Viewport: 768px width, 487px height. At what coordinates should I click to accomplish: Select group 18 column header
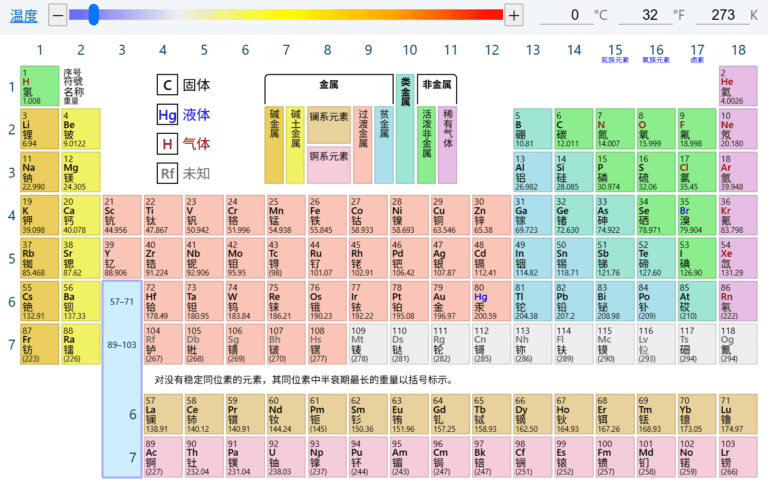[738, 49]
